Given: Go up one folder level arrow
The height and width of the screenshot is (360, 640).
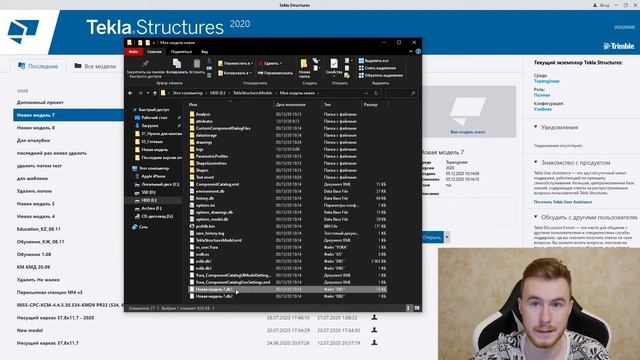Looking at the screenshot, I should tap(155, 93).
